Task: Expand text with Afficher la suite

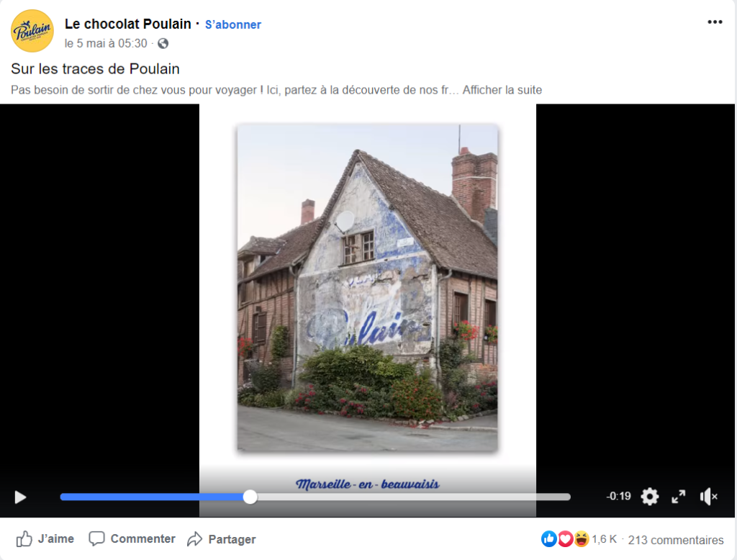Action: 502,90
